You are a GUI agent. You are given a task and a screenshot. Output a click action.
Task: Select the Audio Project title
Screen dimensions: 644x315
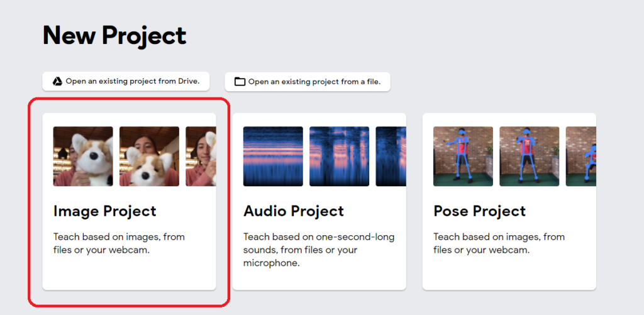[294, 211]
